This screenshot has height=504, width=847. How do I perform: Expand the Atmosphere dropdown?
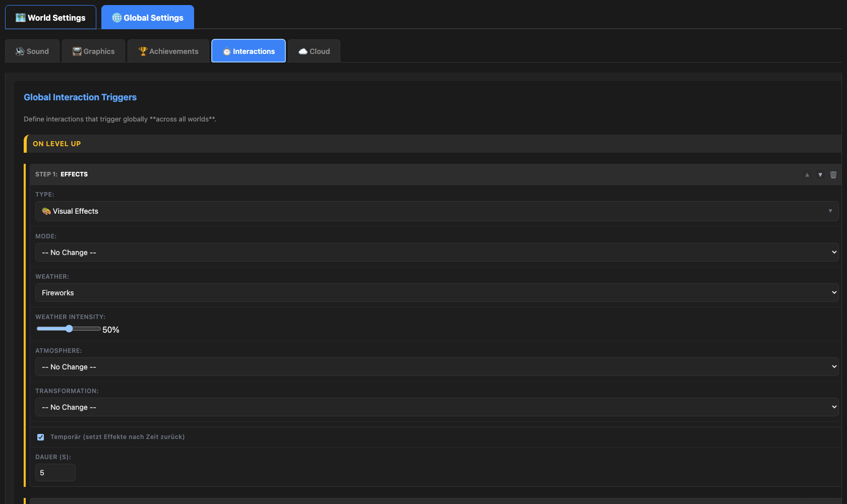[437, 367]
